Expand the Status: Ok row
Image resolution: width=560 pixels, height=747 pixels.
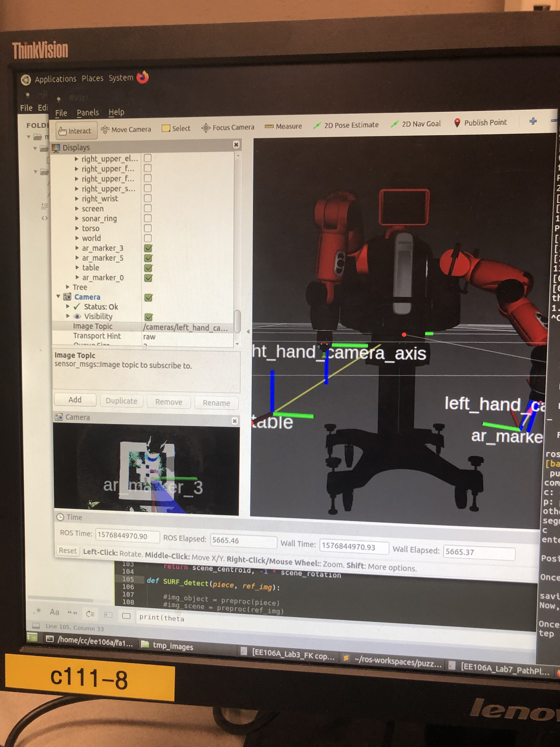[68, 306]
